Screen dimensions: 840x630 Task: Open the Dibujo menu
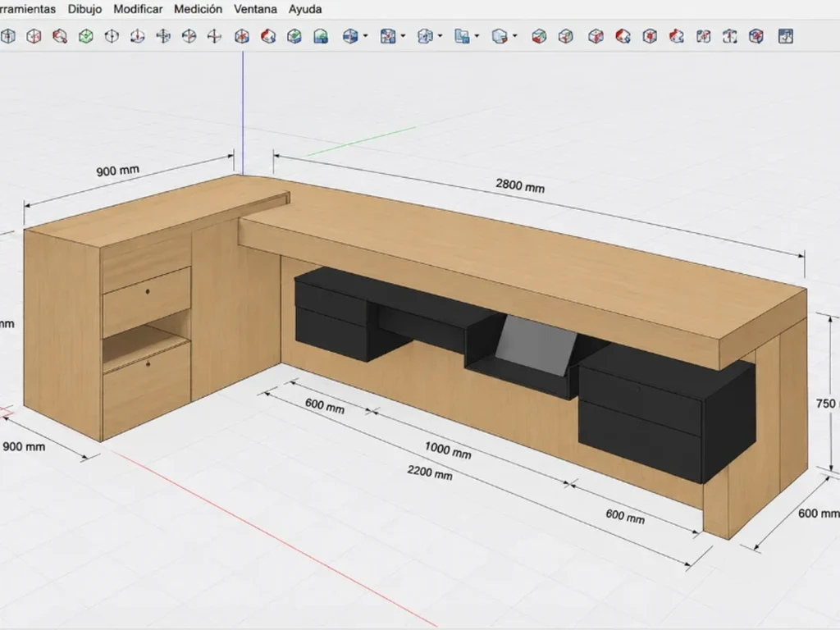84,9
